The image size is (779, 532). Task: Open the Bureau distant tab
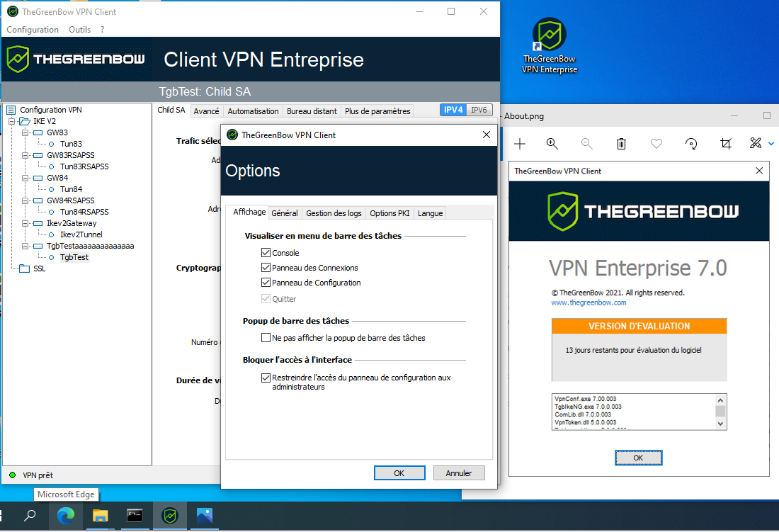click(312, 111)
